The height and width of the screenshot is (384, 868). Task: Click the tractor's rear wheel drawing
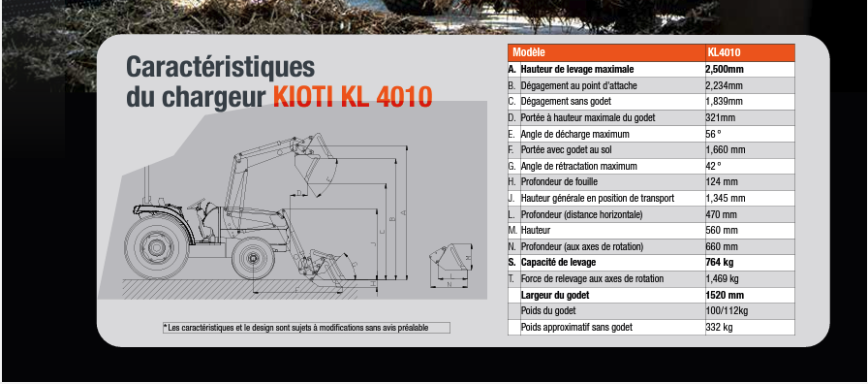click(x=157, y=246)
